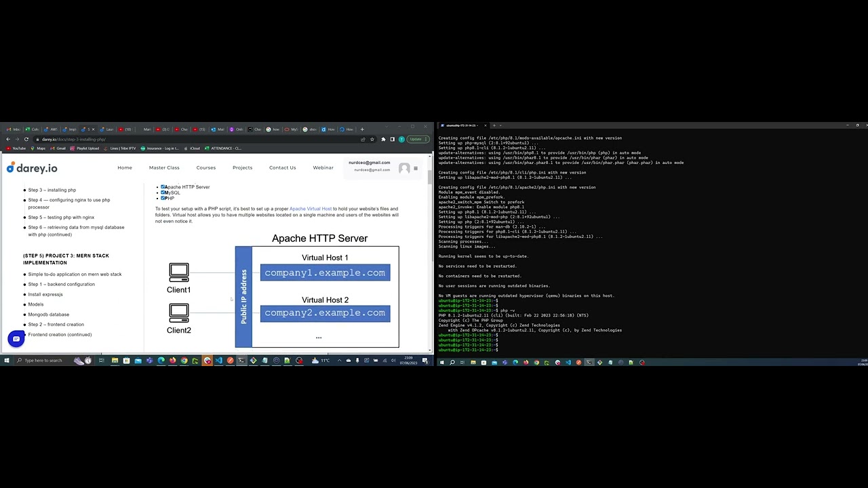Reload the darey.io page

coord(26,139)
